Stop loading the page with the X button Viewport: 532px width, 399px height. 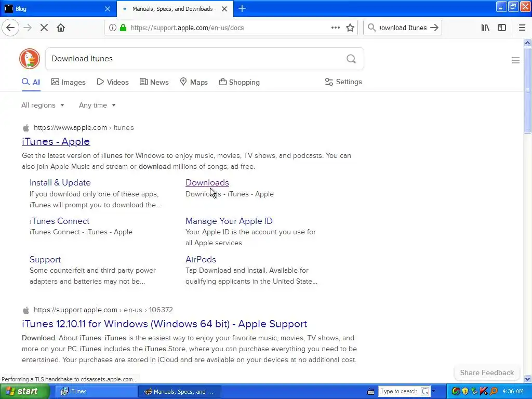click(x=44, y=28)
